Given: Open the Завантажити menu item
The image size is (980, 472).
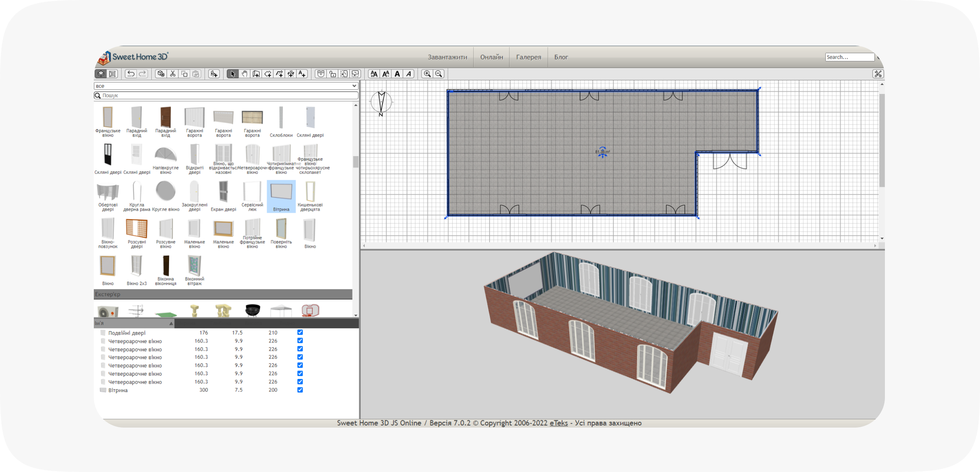Looking at the screenshot, I should click(x=447, y=57).
